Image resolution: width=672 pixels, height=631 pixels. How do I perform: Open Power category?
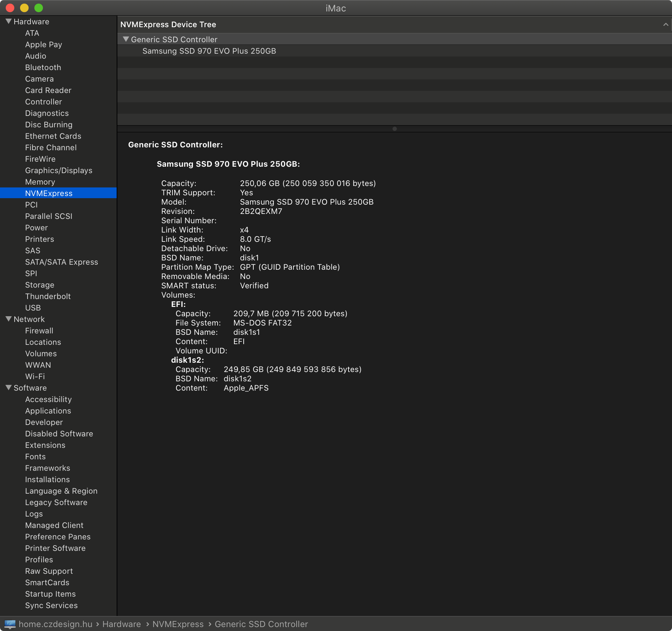[x=36, y=228]
